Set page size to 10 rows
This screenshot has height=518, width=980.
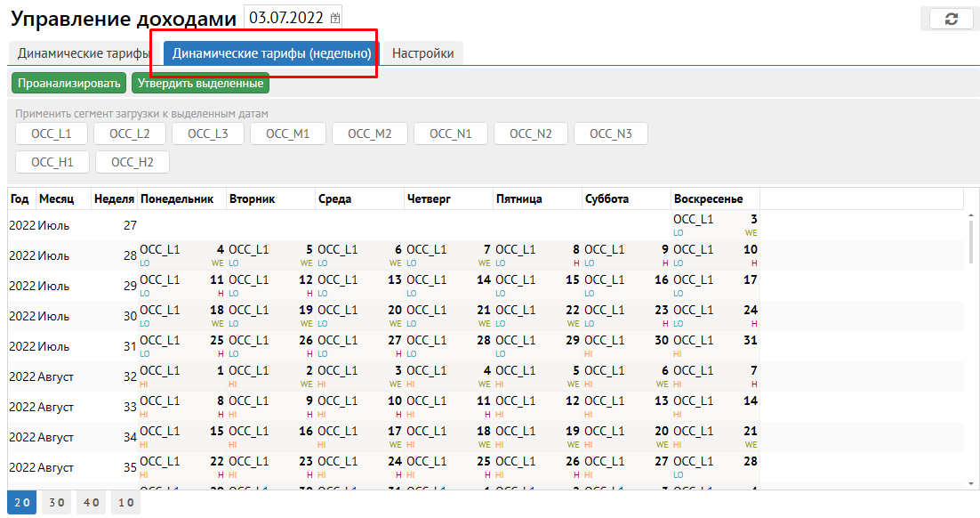coord(126,502)
